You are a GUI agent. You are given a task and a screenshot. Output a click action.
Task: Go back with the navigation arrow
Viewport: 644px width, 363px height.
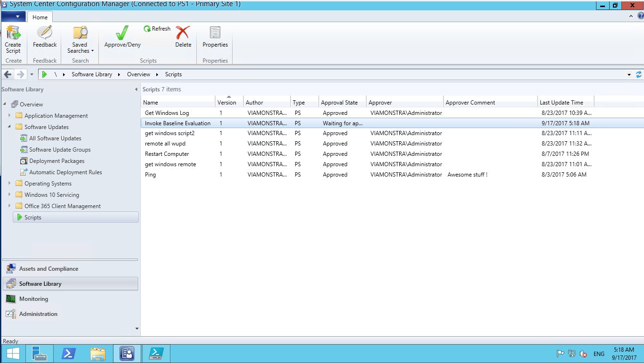pos(8,74)
